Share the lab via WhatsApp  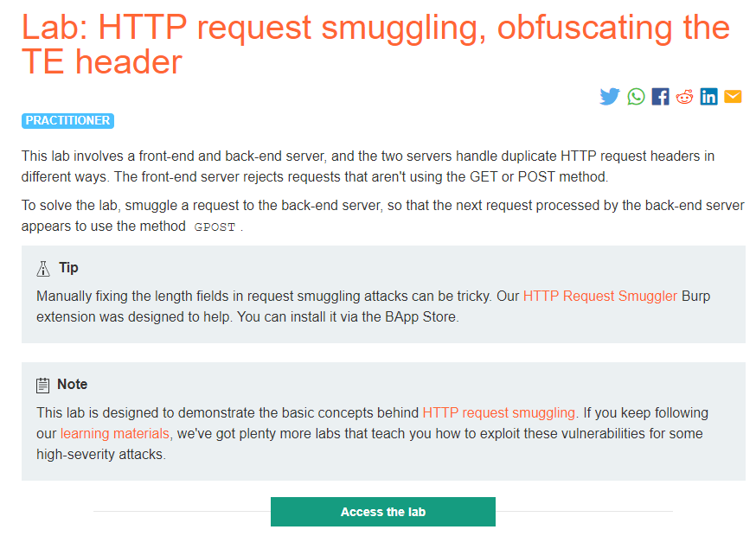coord(635,96)
